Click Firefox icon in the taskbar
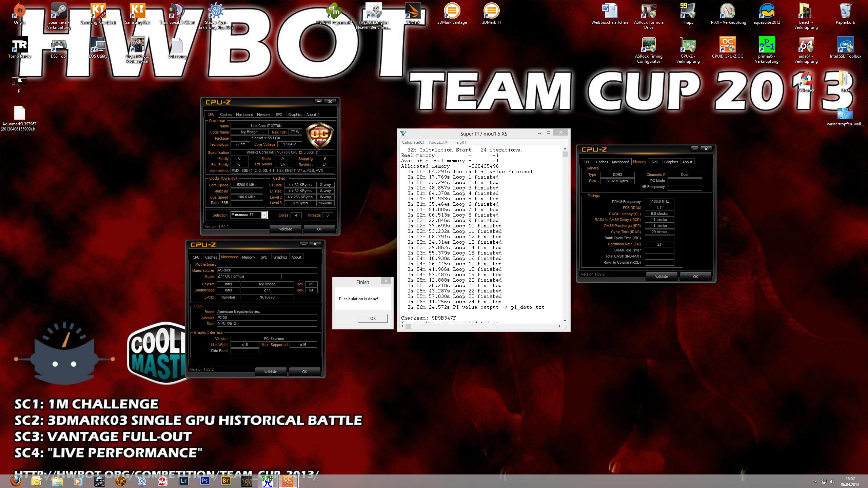 [16, 481]
